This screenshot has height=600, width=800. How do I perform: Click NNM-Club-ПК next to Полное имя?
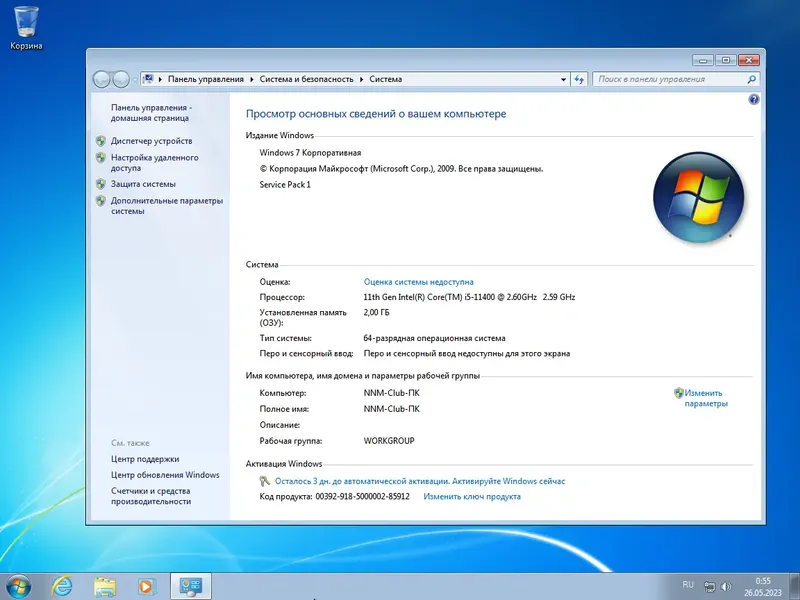(x=391, y=409)
